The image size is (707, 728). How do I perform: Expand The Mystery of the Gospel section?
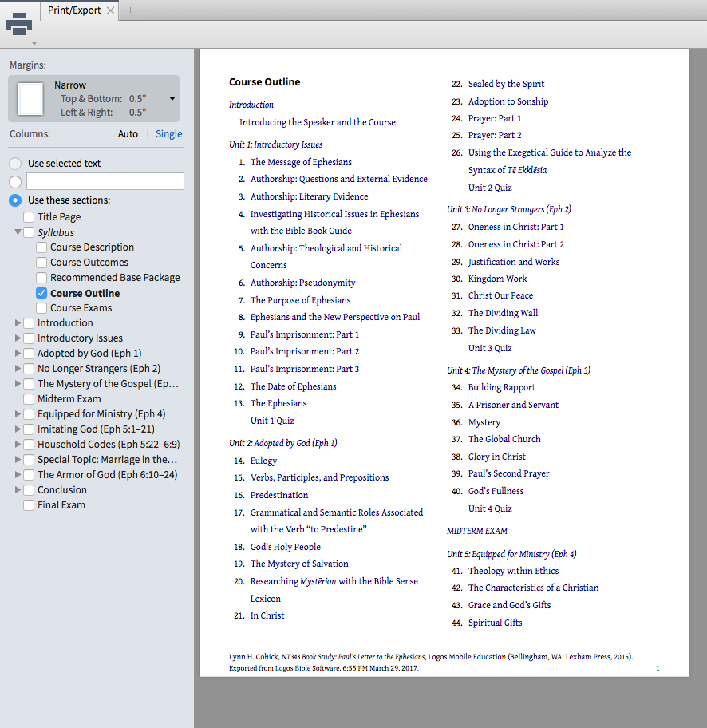[x=18, y=383]
